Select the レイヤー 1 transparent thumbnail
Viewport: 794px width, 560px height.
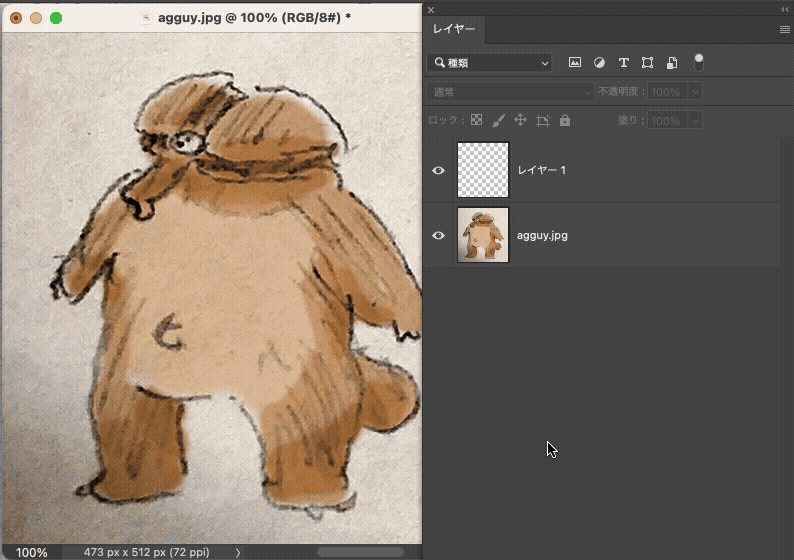pos(483,170)
